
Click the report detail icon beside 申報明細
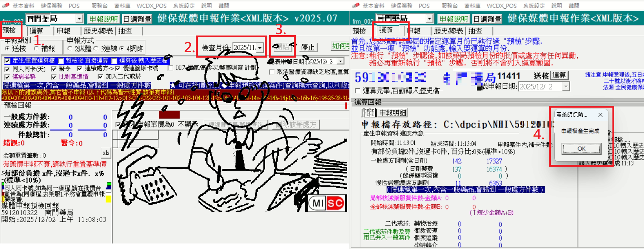[x=369, y=113]
